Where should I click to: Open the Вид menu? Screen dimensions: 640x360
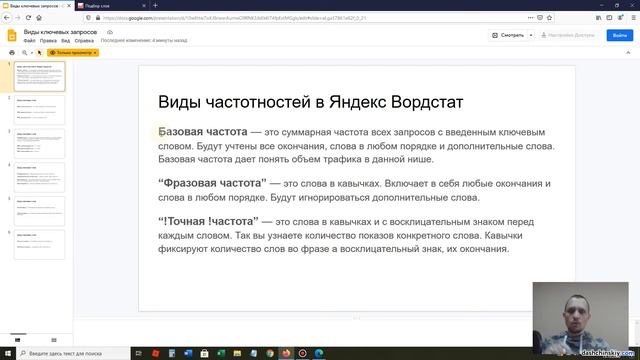point(65,41)
